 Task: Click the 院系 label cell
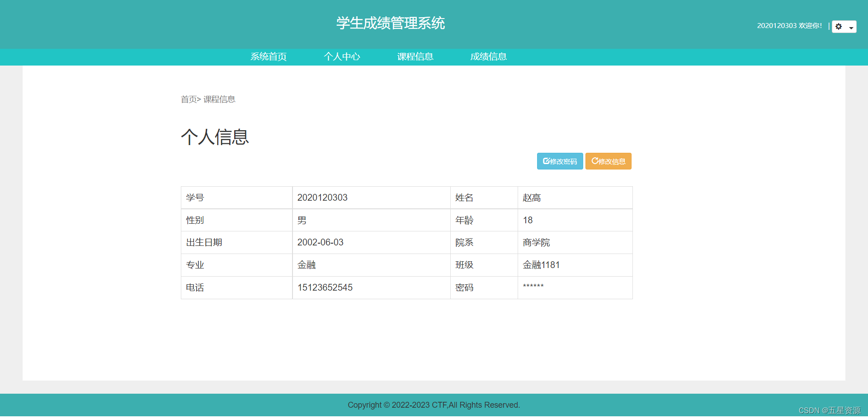tap(484, 242)
